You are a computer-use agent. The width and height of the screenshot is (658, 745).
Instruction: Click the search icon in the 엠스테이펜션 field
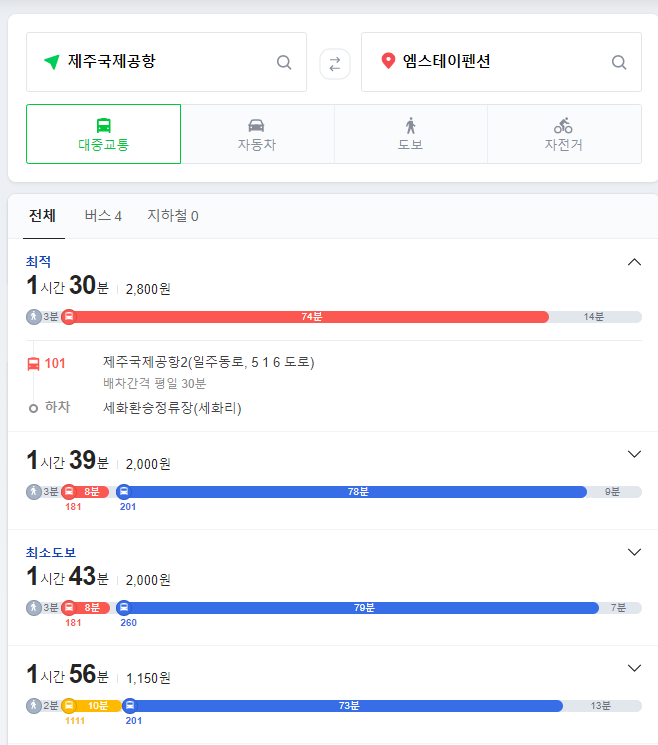click(x=619, y=62)
